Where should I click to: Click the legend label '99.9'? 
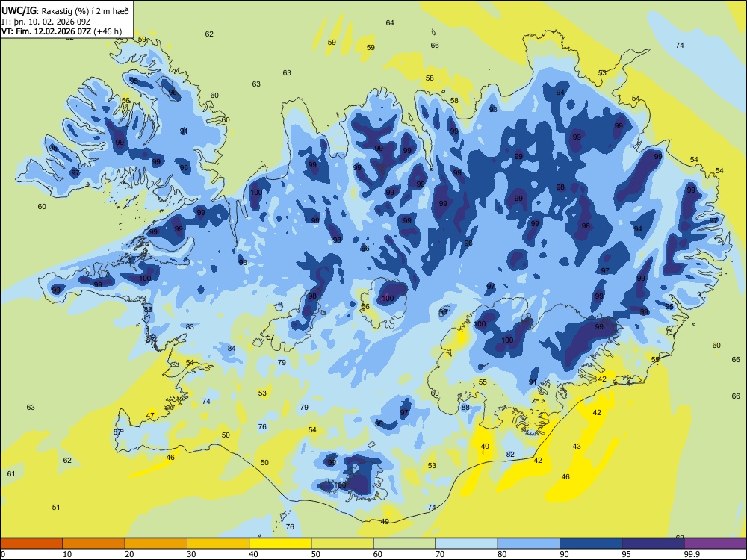691,554
